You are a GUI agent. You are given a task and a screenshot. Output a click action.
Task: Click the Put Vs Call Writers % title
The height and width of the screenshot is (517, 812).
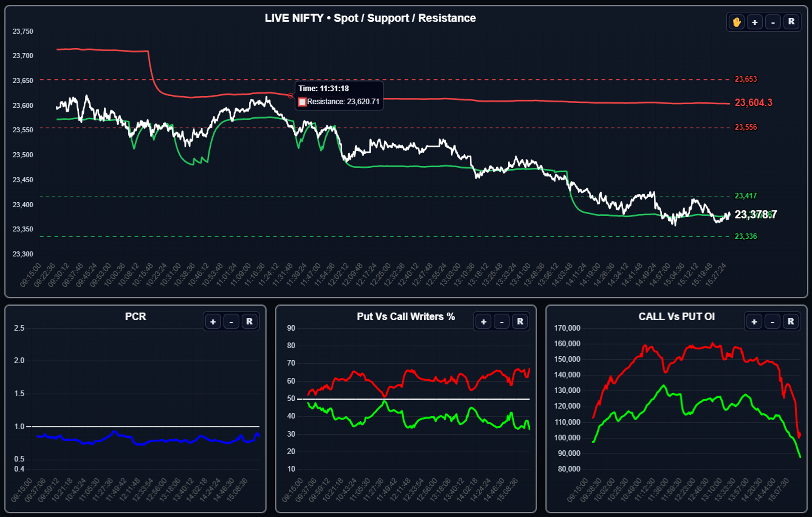(406, 316)
